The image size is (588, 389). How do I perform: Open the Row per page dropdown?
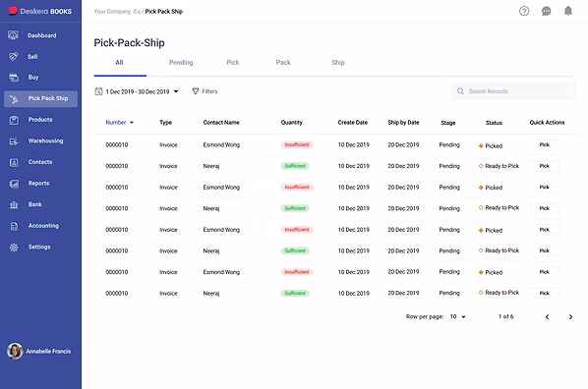(x=457, y=316)
